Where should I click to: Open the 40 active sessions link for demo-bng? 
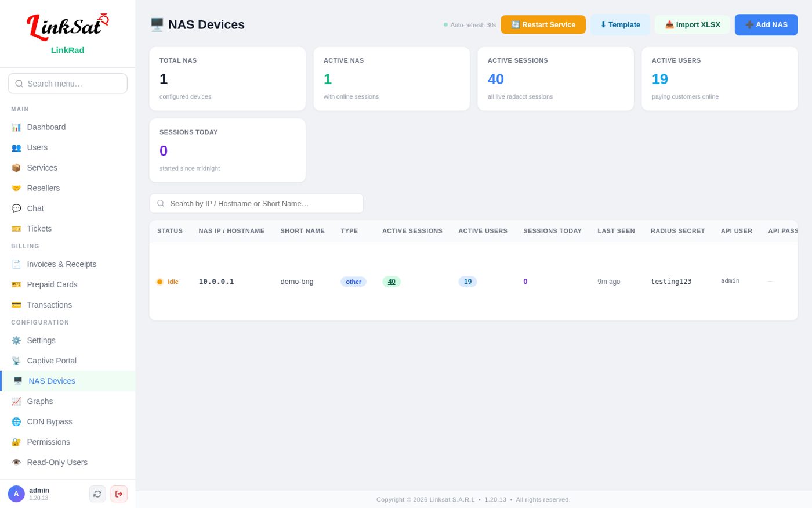[x=391, y=282]
